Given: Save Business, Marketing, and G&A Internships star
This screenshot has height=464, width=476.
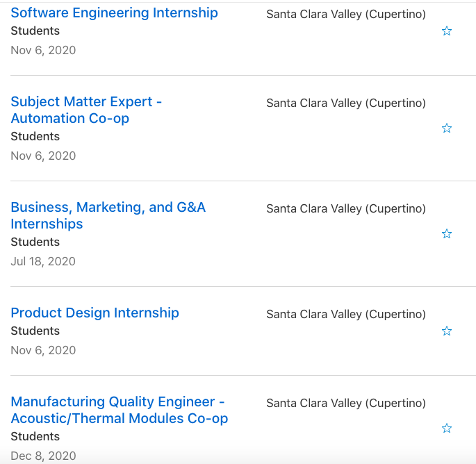Looking at the screenshot, I should click(x=447, y=234).
